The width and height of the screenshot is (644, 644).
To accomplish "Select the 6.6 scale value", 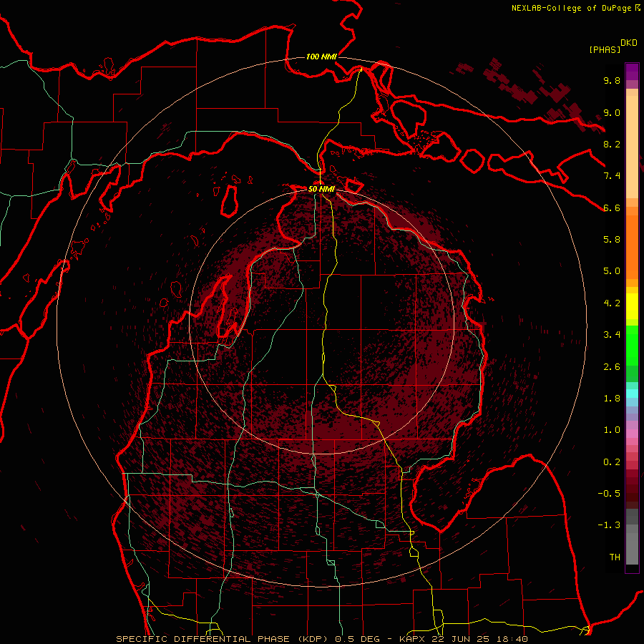I will (x=612, y=208).
